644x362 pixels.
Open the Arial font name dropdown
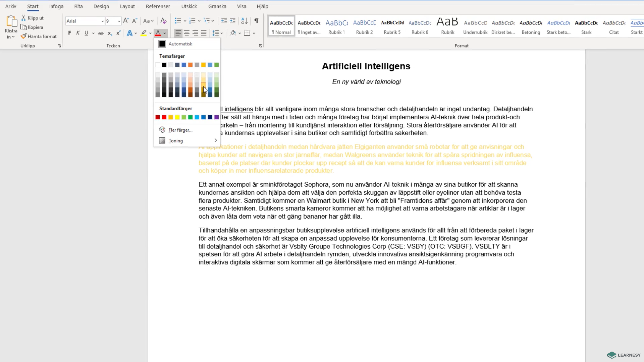click(x=102, y=21)
